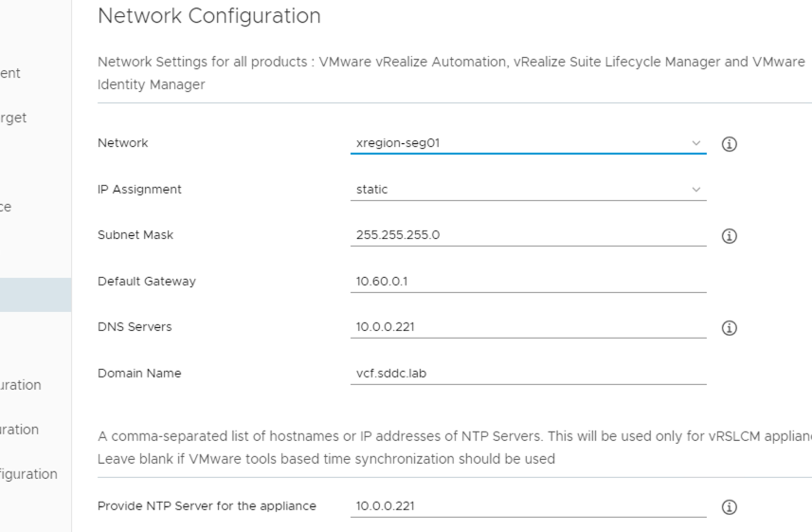Click the Subnet Mask field with 255.255.255.0
Viewport: 812px width, 532px height.
pos(528,235)
